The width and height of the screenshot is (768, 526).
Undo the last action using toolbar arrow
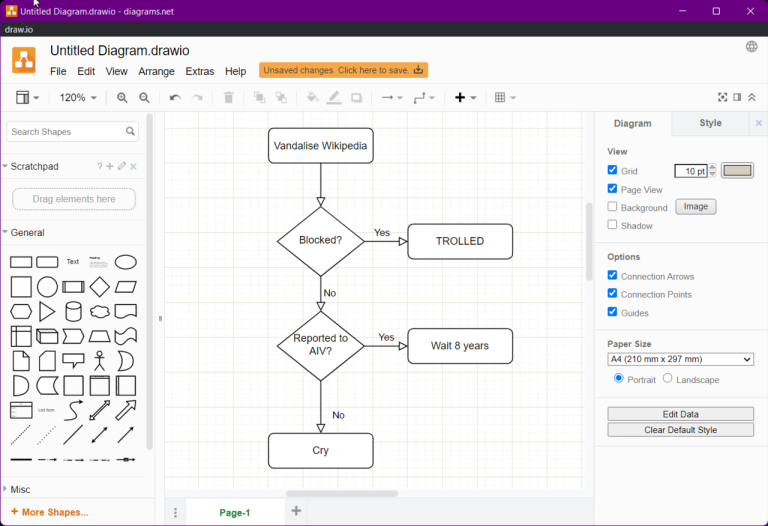(175, 98)
